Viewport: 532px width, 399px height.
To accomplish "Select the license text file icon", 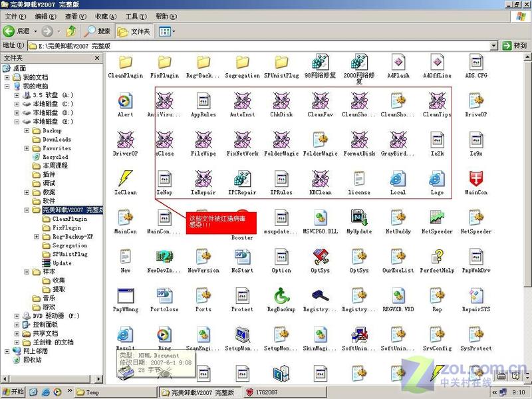I will tap(359, 179).
